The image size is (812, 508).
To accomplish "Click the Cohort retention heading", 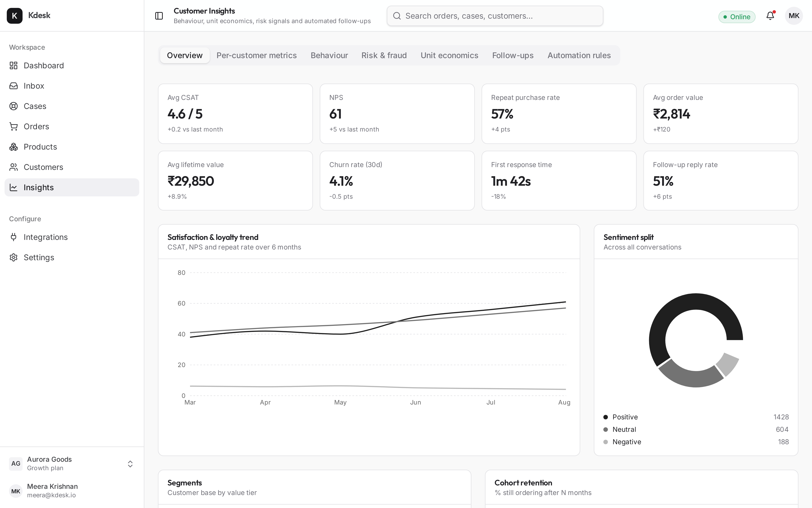I will tap(523, 483).
